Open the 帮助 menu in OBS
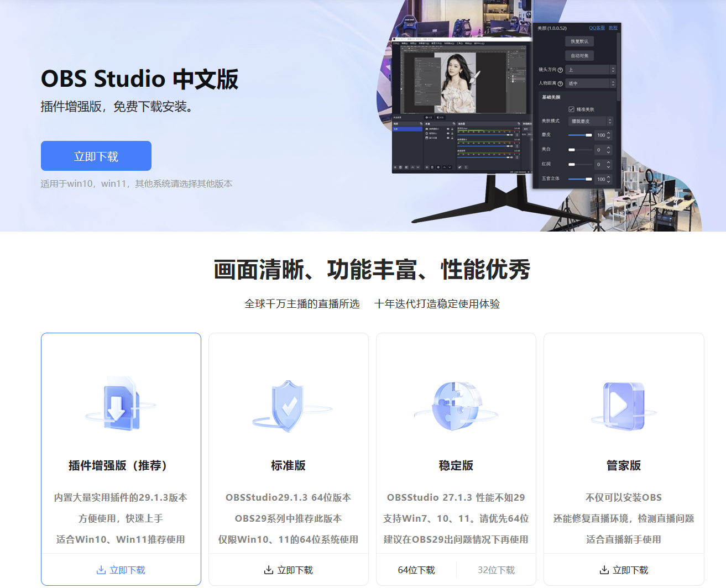 coord(468,43)
